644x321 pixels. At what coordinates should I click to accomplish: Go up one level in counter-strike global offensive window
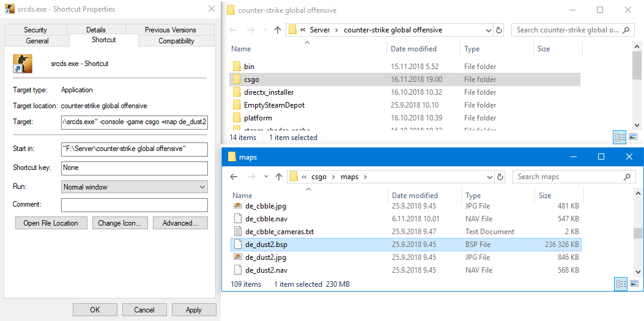[278, 30]
